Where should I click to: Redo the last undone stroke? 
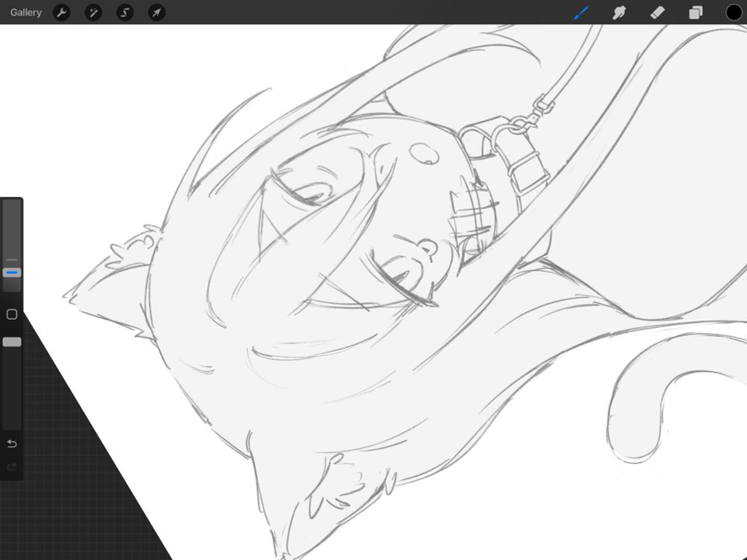12,467
